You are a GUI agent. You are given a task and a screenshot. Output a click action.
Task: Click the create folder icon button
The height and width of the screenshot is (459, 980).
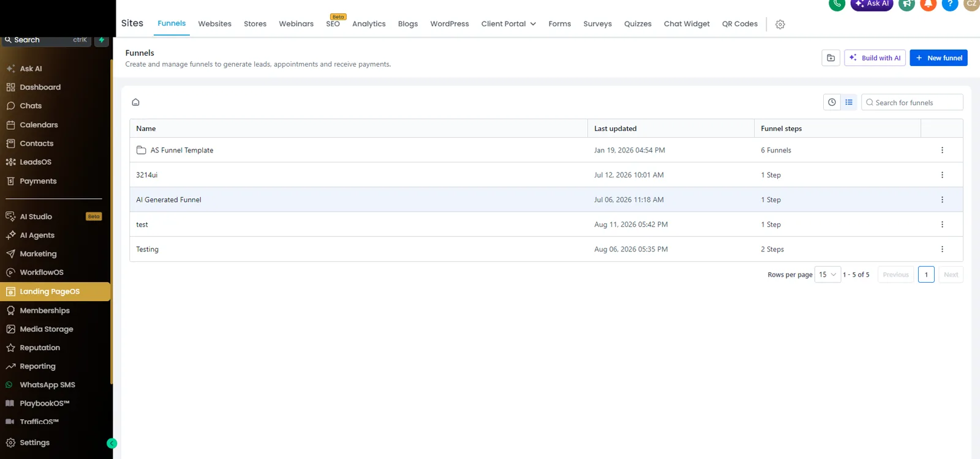coord(831,58)
